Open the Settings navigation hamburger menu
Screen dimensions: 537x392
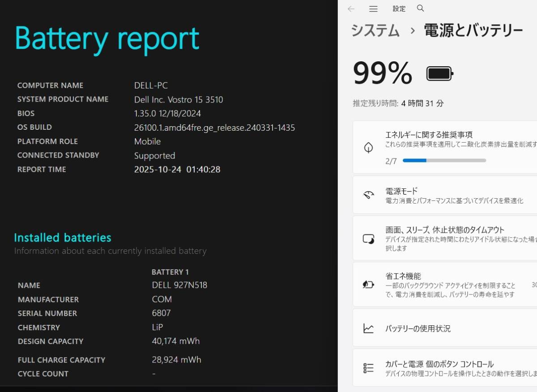[x=373, y=9]
